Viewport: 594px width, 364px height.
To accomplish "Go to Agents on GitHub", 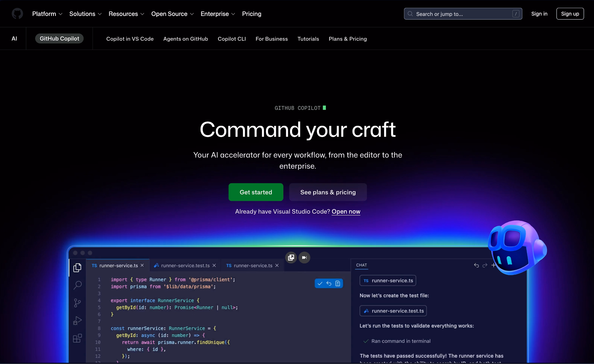I will (x=186, y=39).
